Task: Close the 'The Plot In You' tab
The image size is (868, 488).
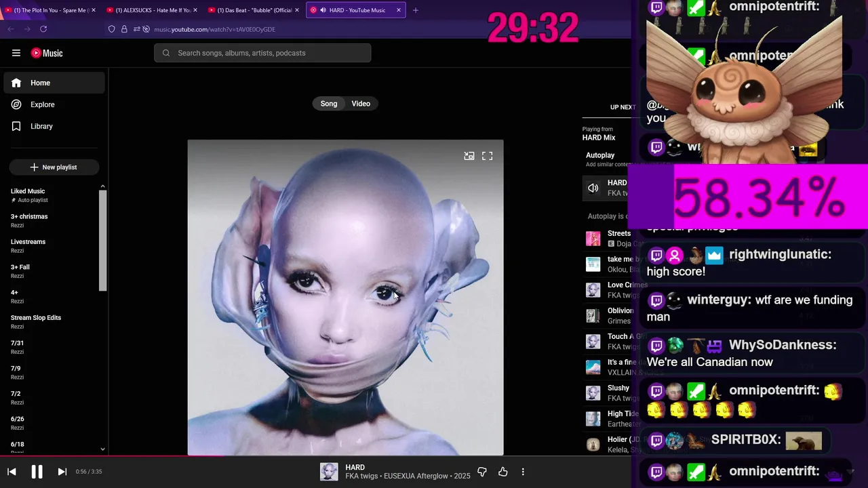Action: pos(94,10)
